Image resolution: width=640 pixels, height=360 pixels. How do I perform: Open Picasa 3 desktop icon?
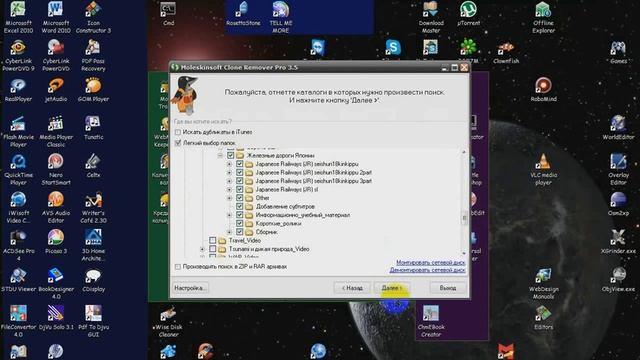56,242
